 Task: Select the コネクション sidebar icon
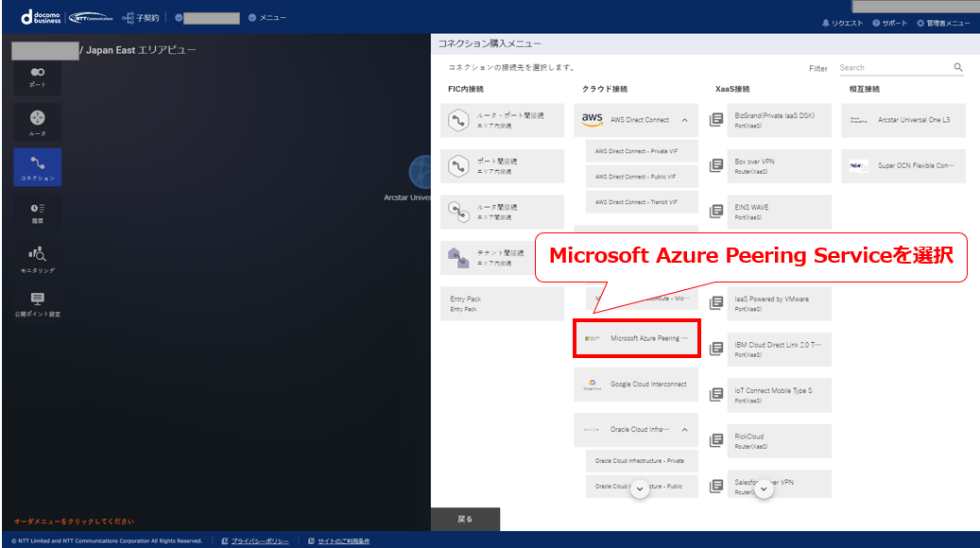point(38,167)
